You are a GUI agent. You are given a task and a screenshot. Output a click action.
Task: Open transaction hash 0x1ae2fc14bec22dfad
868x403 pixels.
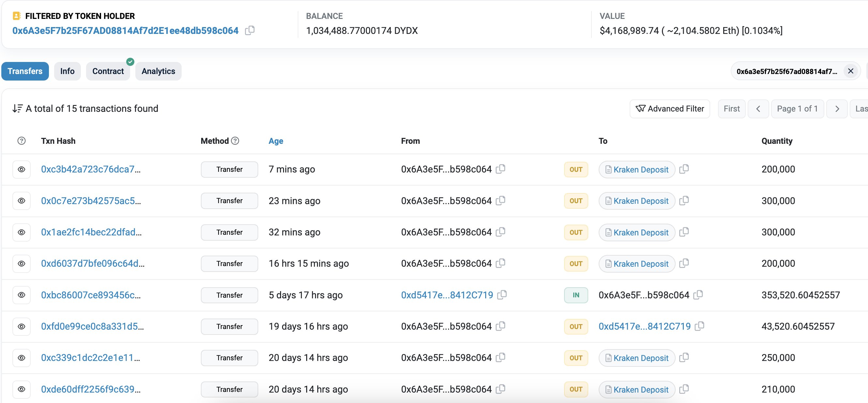click(91, 232)
